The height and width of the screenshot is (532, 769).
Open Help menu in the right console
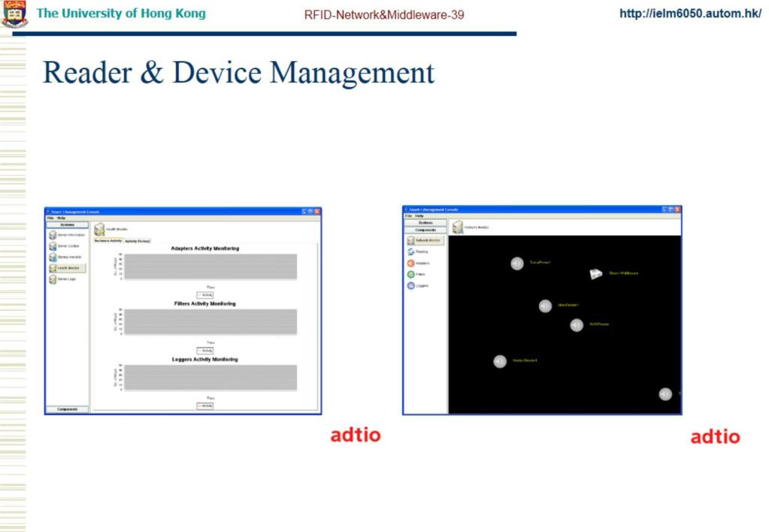tap(419, 216)
